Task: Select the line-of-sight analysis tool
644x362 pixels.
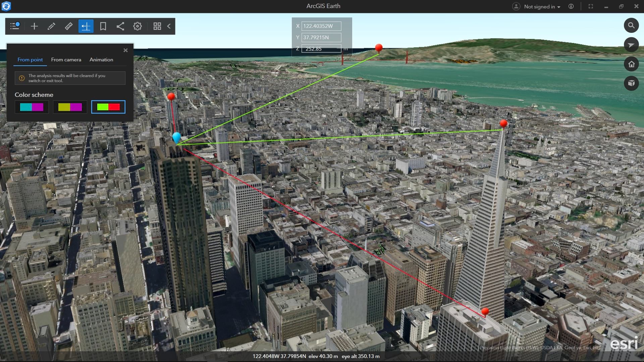Action: 86,26
